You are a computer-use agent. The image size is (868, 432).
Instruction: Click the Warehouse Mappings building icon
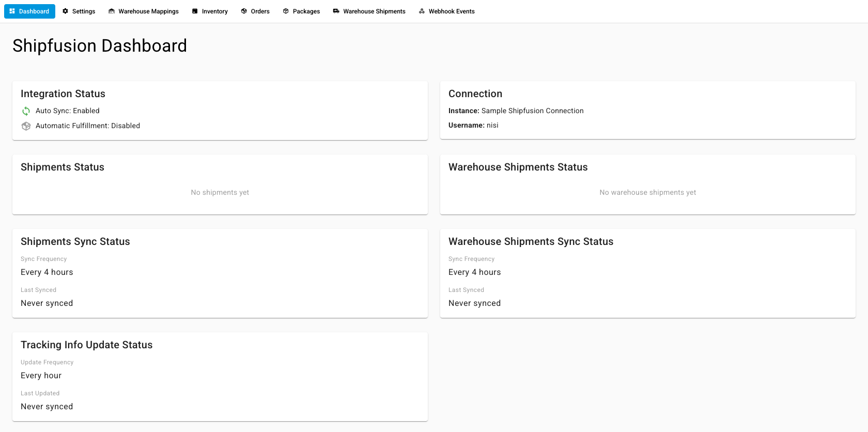tap(112, 11)
